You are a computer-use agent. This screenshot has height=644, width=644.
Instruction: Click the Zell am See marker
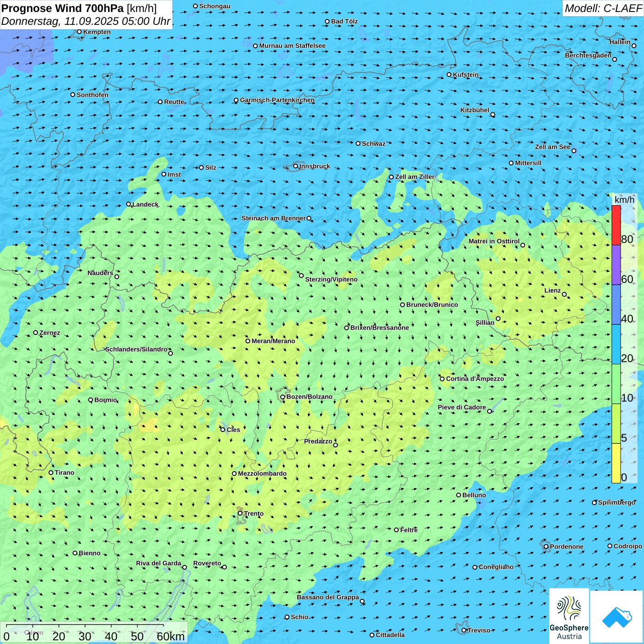[x=574, y=151]
